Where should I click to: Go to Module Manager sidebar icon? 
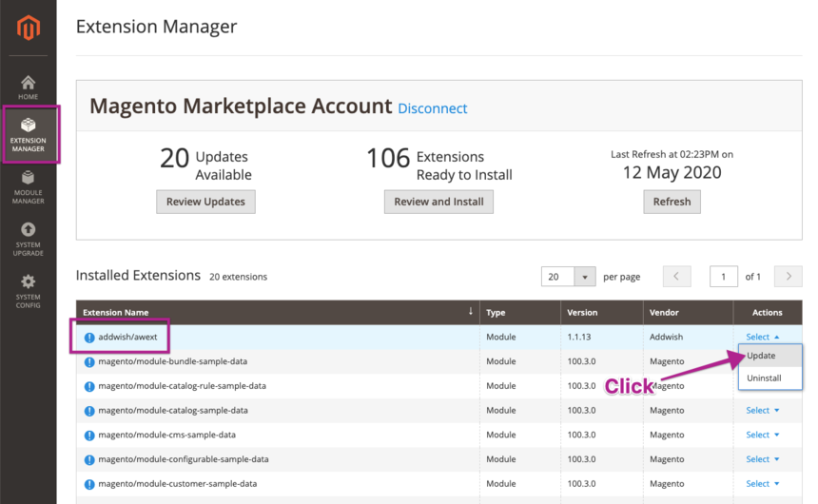point(29,186)
